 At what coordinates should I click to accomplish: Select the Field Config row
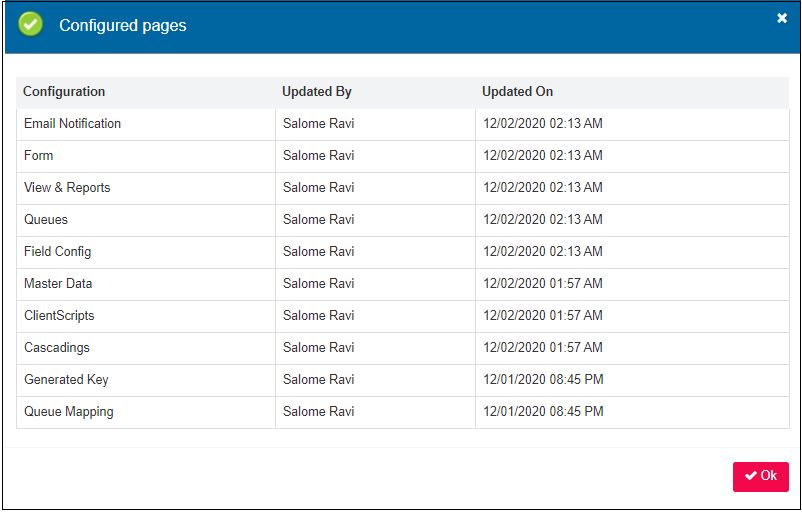(57, 252)
